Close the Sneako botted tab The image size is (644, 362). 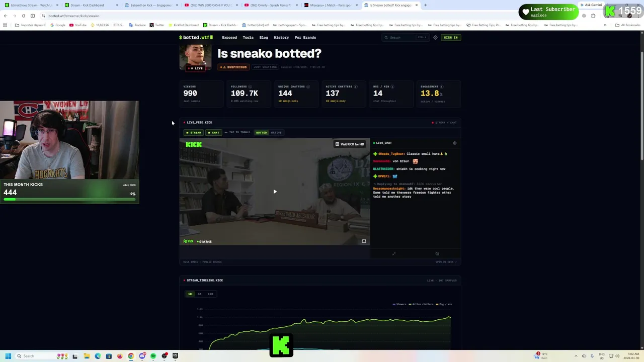click(x=416, y=5)
